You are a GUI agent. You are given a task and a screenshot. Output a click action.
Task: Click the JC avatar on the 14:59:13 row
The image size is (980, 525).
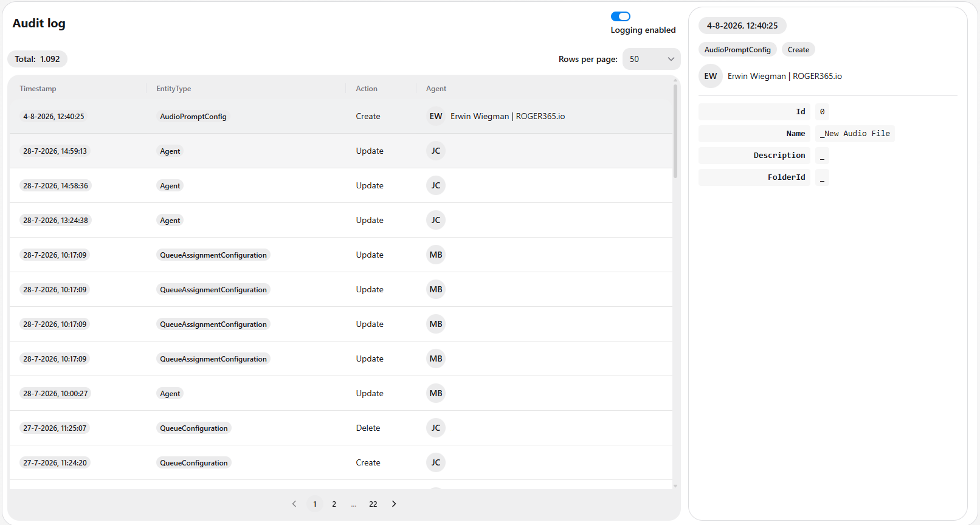pyautogui.click(x=436, y=151)
